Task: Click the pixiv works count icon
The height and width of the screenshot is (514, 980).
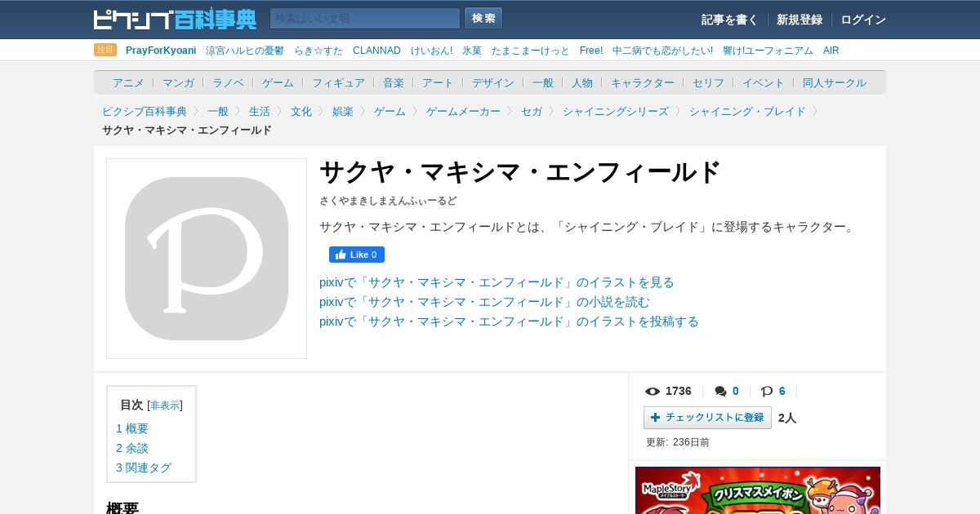Action: (x=767, y=392)
